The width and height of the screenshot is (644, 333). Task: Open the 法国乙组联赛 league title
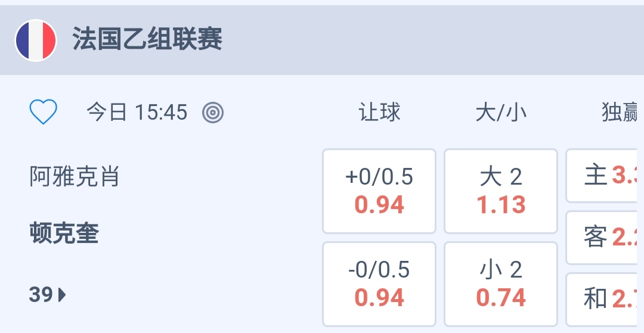pyautogui.click(x=147, y=41)
